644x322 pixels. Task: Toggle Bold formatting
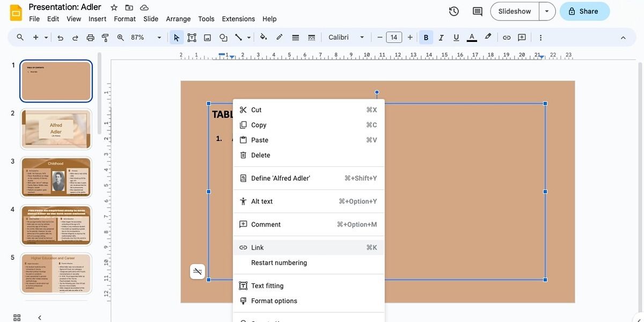click(x=426, y=38)
